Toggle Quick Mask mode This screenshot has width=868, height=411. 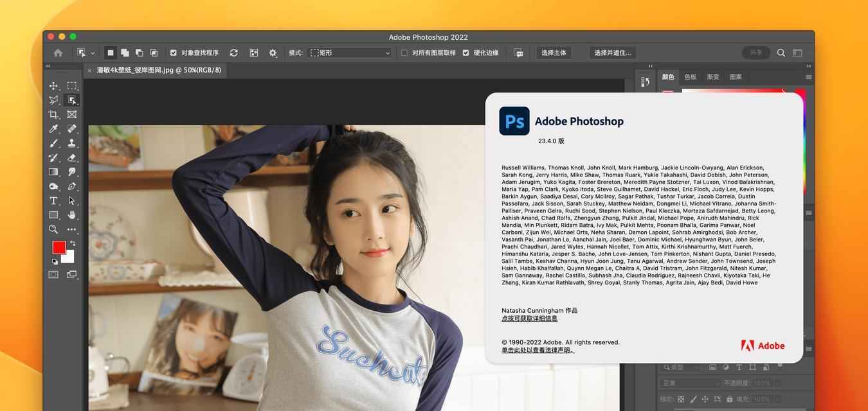pyautogui.click(x=53, y=275)
